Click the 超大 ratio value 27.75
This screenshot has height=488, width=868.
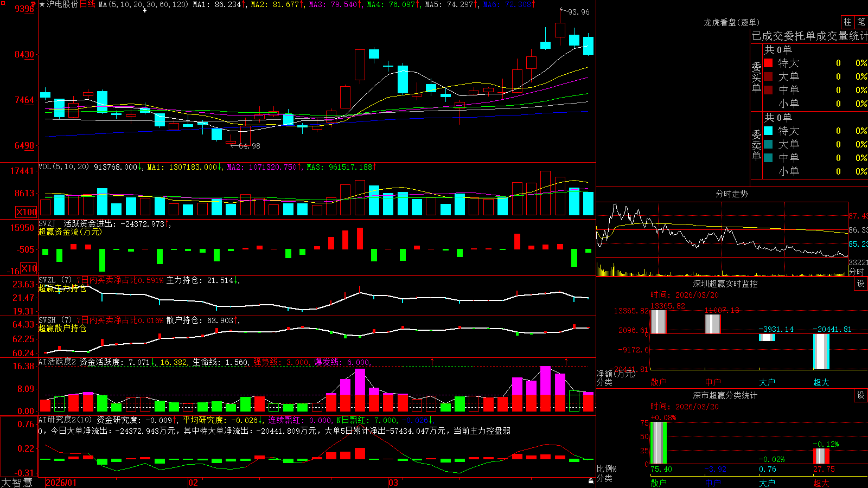(824, 469)
